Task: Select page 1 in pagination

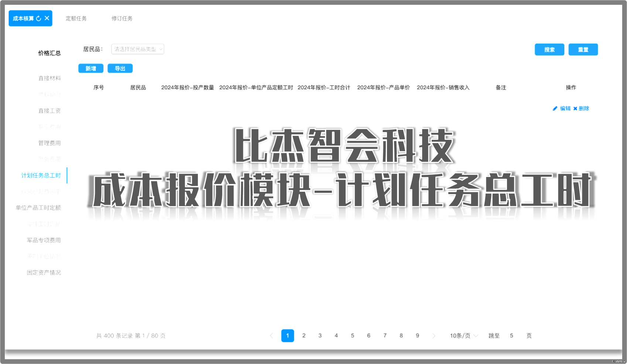Action: pyautogui.click(x=288, y=336)
